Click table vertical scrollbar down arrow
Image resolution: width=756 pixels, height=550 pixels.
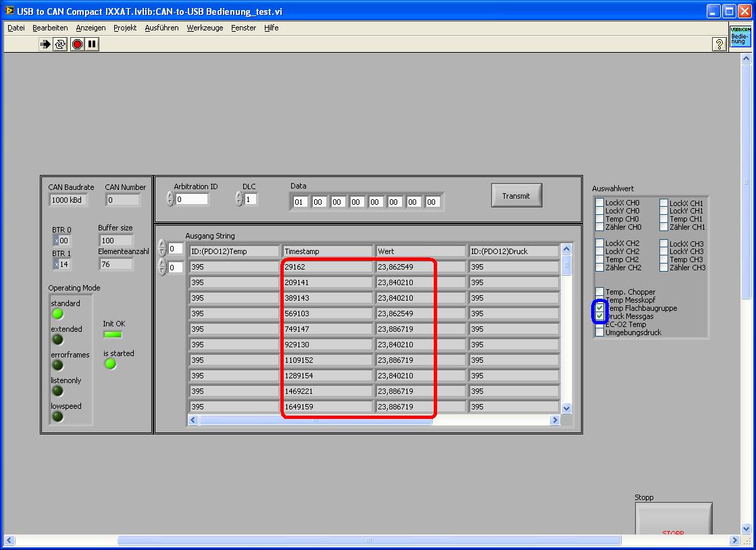pyautogui.click(x=567, y=408)
